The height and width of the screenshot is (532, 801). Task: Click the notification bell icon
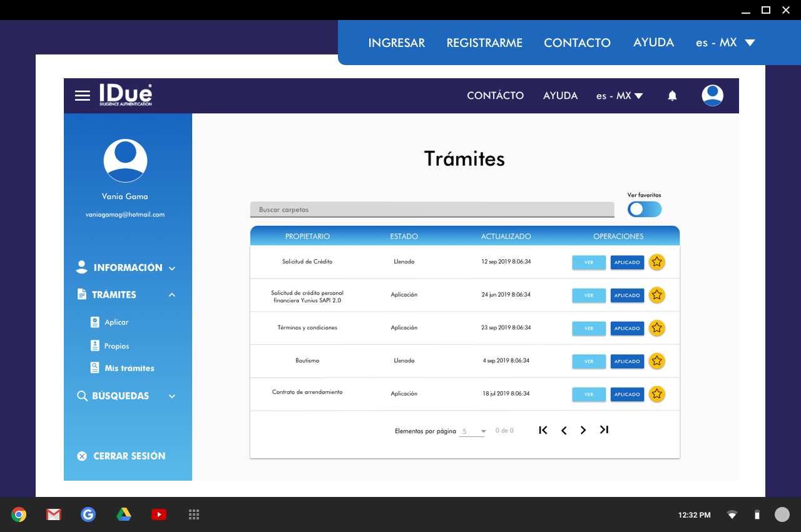(x=672, y=96)
